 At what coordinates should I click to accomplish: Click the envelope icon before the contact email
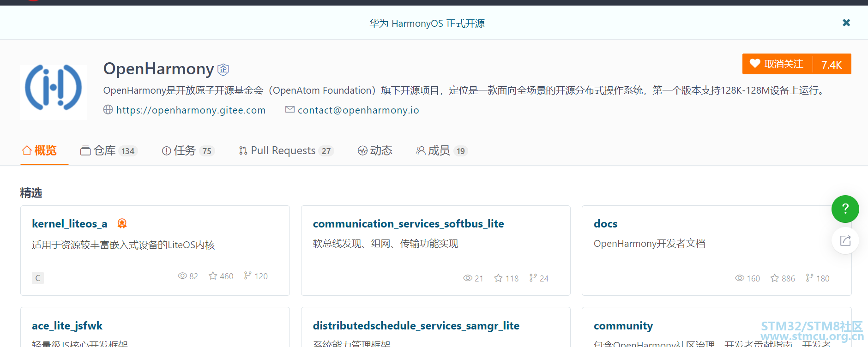[x=290, y=109]
